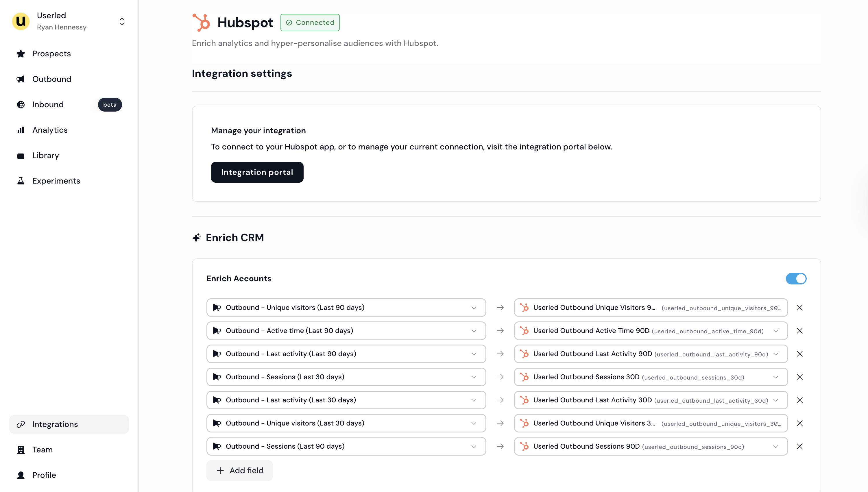The width and height of the screenshot is (868, 492).
Task: Remove the Active time 90 days mapping
Action: click(x=799, y=331)
